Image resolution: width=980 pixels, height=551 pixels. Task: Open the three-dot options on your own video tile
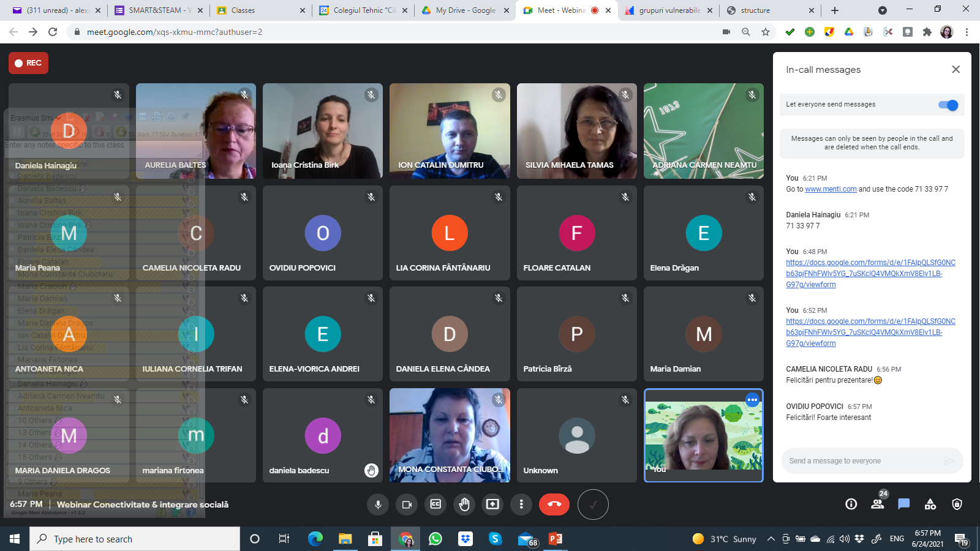(x=752, y=400)
